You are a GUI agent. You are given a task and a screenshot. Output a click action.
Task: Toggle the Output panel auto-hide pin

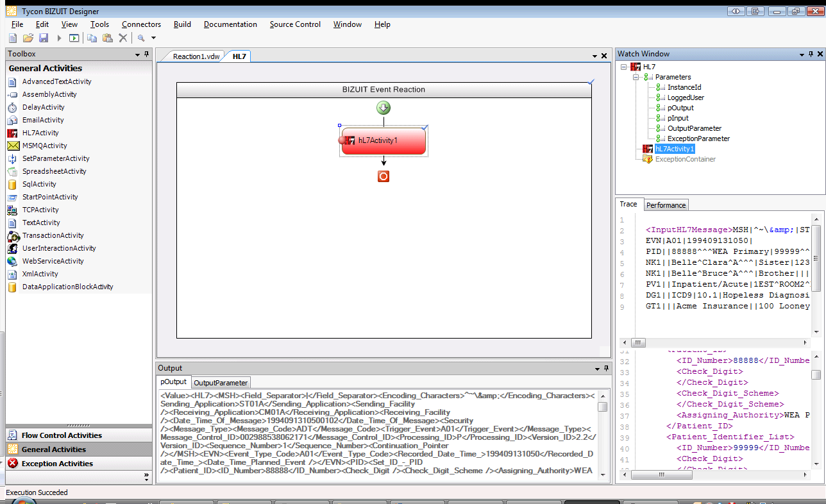(x=606, y=368)
